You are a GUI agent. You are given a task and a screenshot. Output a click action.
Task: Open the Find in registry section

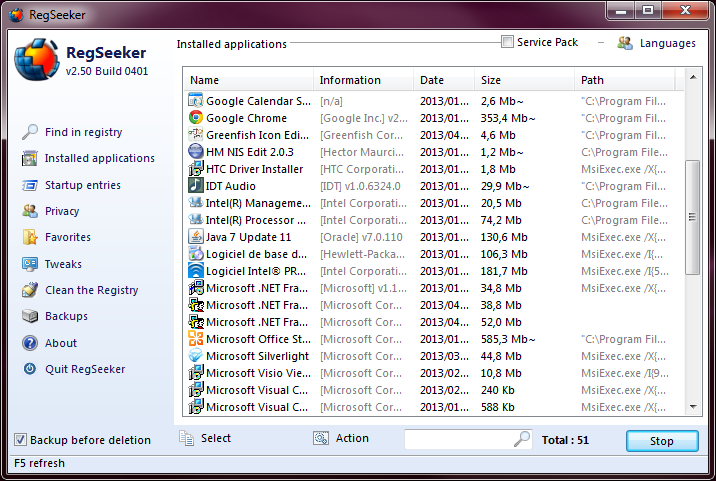click(84, 132)
